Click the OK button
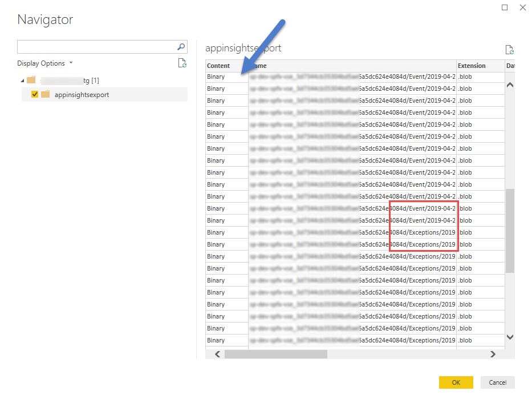Viewport: 532px width, 399px height. 456,382
